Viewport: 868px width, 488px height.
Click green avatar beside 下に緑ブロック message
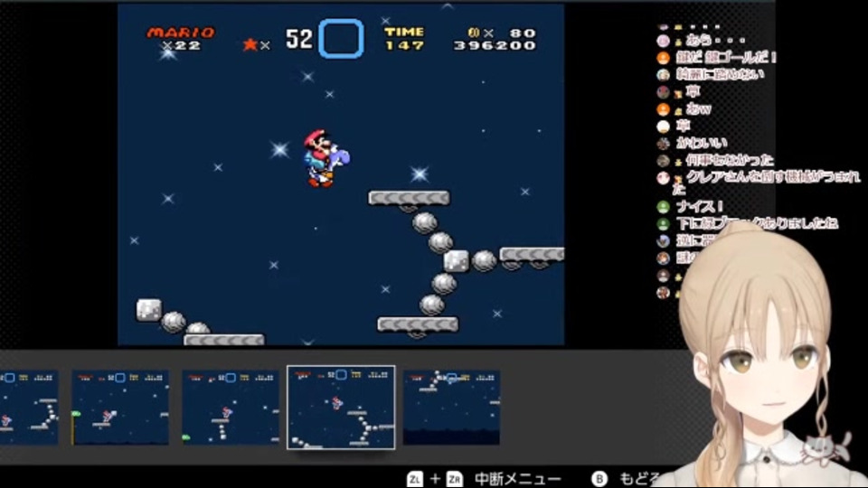[x=663, y=224]
